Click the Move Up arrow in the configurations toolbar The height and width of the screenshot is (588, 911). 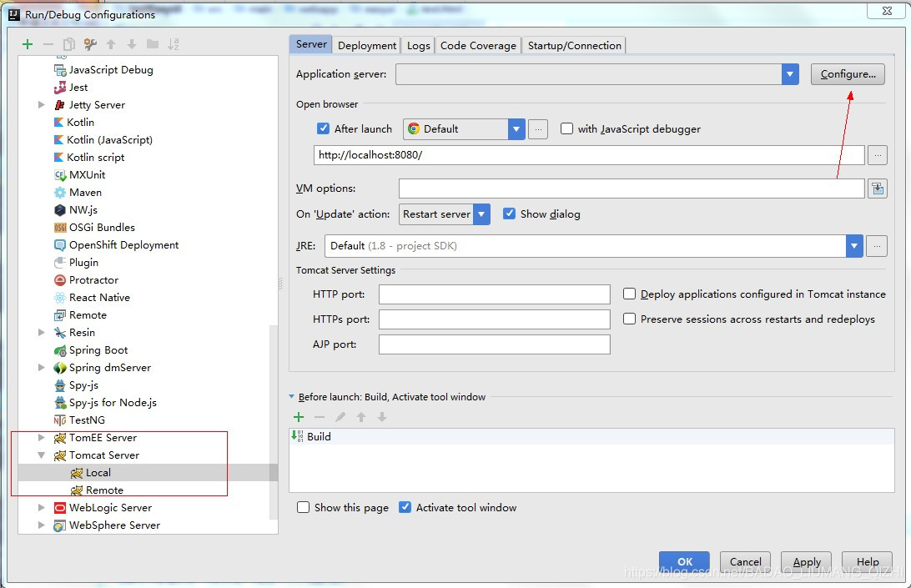click(111, 44)
